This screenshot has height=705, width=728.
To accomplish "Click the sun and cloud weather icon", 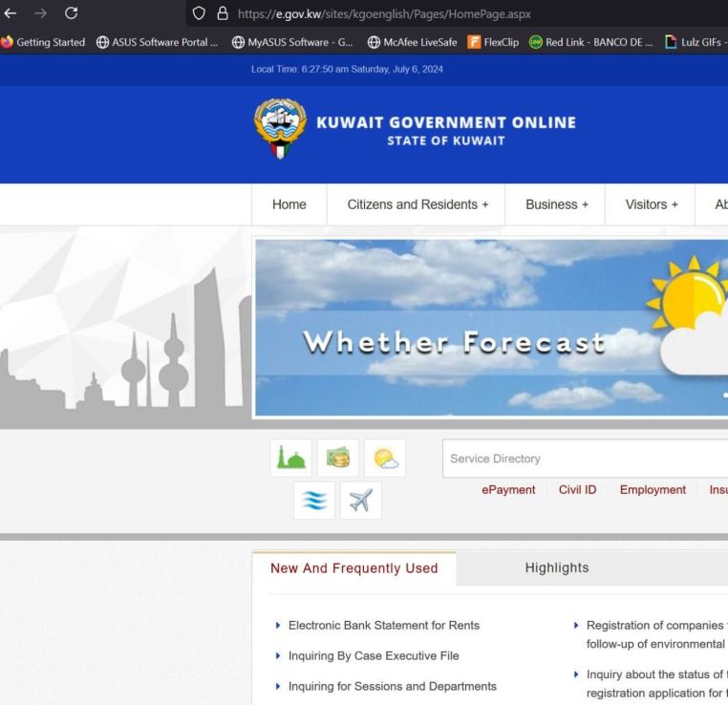I will 384,459.
